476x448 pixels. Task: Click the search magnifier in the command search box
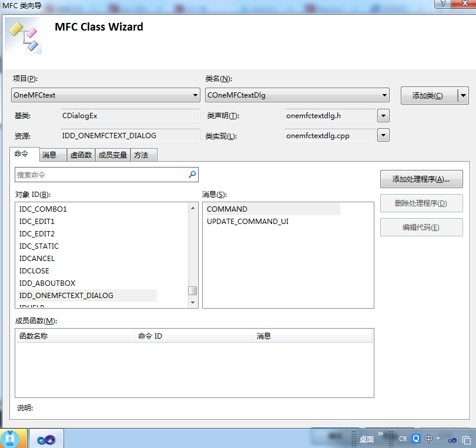point(192,175)
